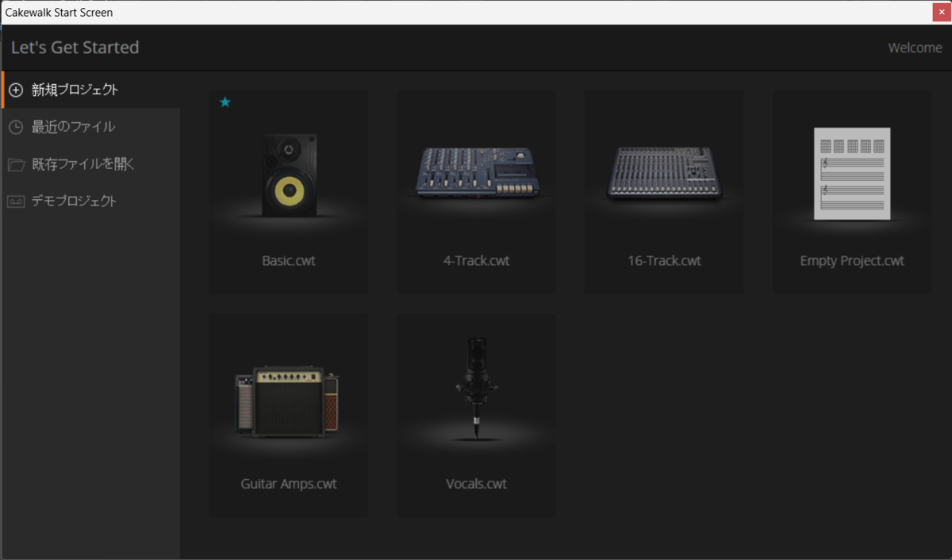
Task: Click the folder icon for 既存ファイルを開く
Action: pos(16,164)
